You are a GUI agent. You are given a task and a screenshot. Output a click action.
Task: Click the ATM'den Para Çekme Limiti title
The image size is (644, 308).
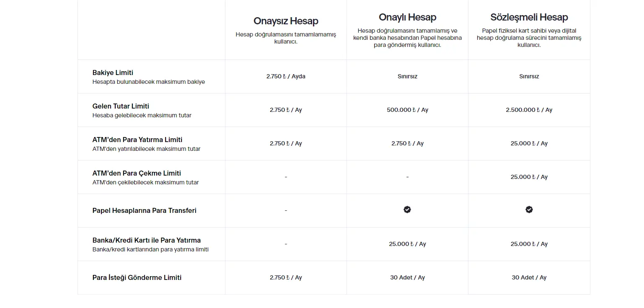137,173
